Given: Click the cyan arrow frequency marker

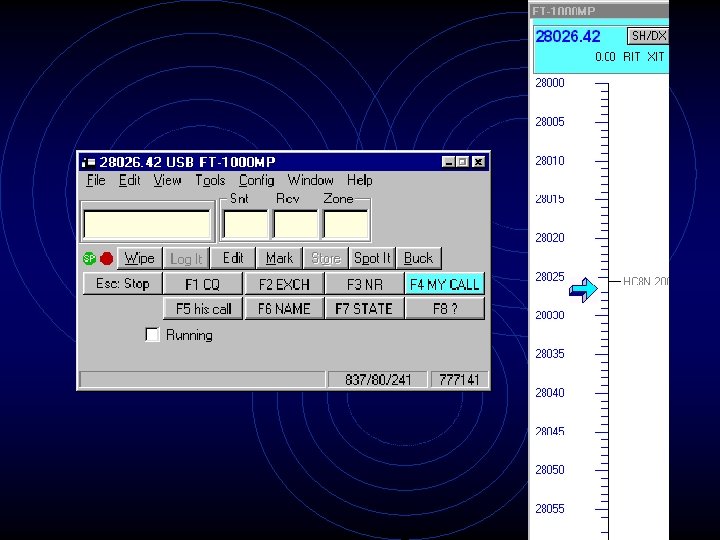Looking at the screenshot, I should [x=583, y=290].
